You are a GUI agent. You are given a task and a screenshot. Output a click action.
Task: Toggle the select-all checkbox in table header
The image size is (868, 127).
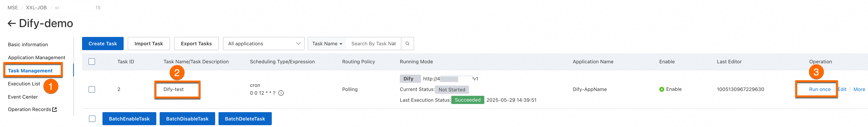click(x=92, y=62)
